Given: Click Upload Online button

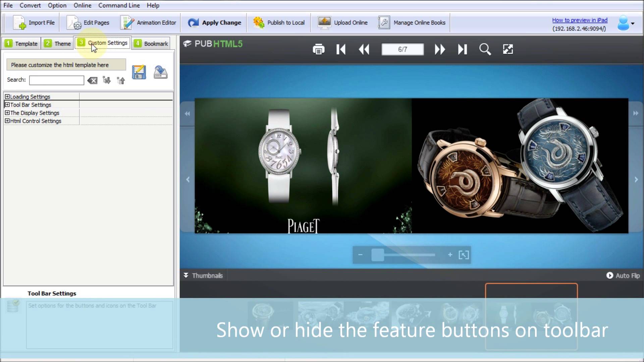Looking at the screenshot, I should point(342,22).
